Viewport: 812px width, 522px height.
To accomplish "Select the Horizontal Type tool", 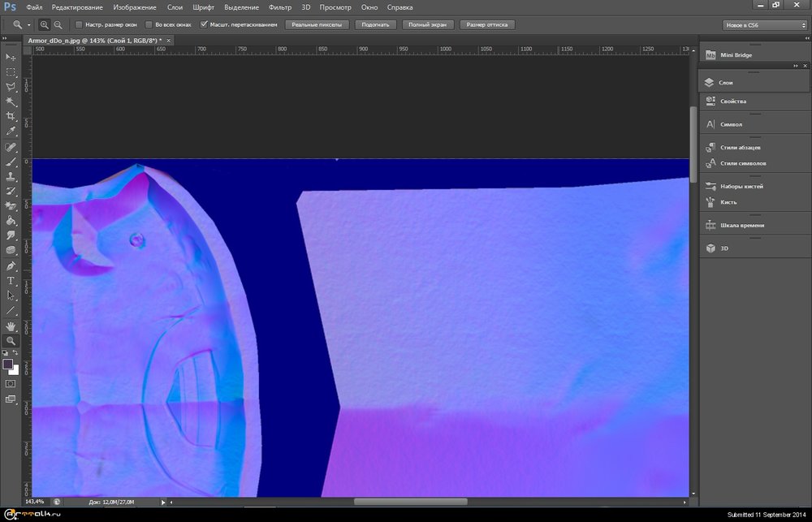I will click(x=11, y=280).
